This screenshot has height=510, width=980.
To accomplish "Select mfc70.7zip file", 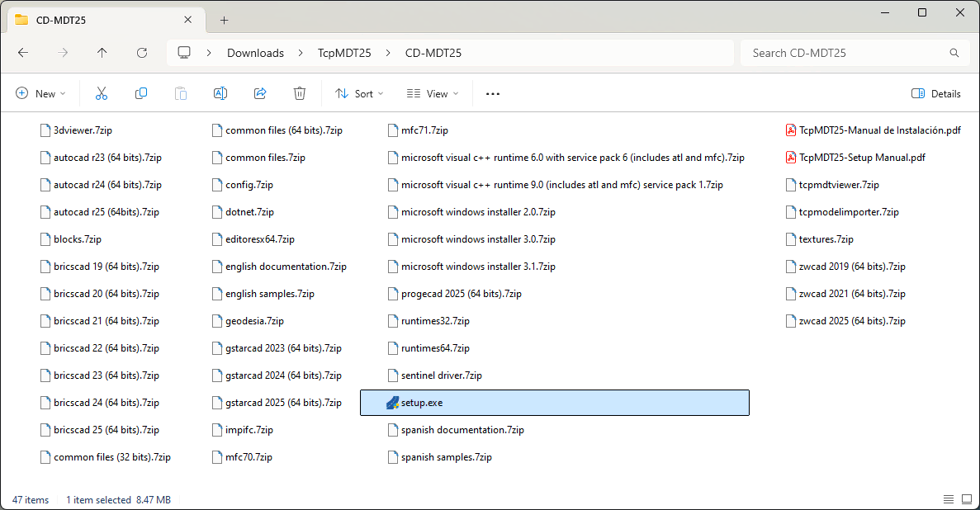I will point(242,457).
